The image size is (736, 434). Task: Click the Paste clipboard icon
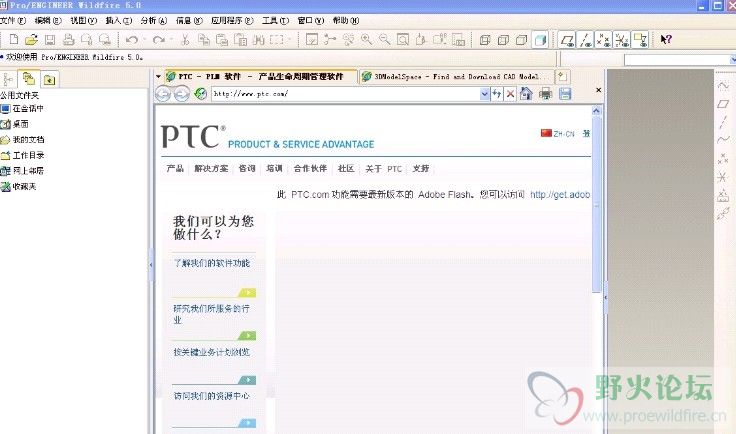coord(222,40)
